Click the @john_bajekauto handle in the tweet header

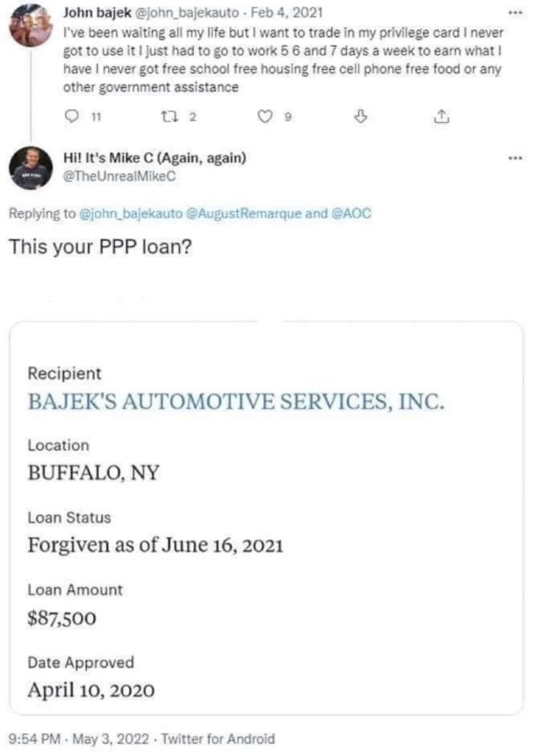187,12
